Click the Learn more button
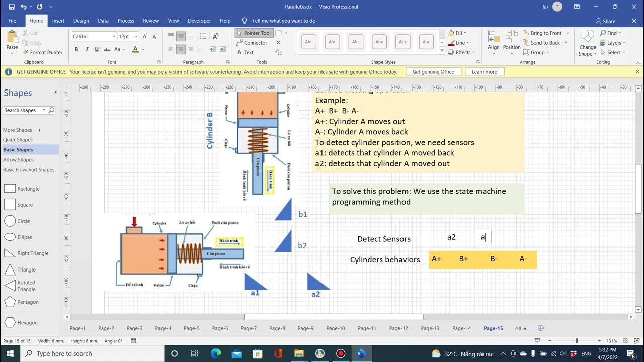 click(x=485, y=72)
